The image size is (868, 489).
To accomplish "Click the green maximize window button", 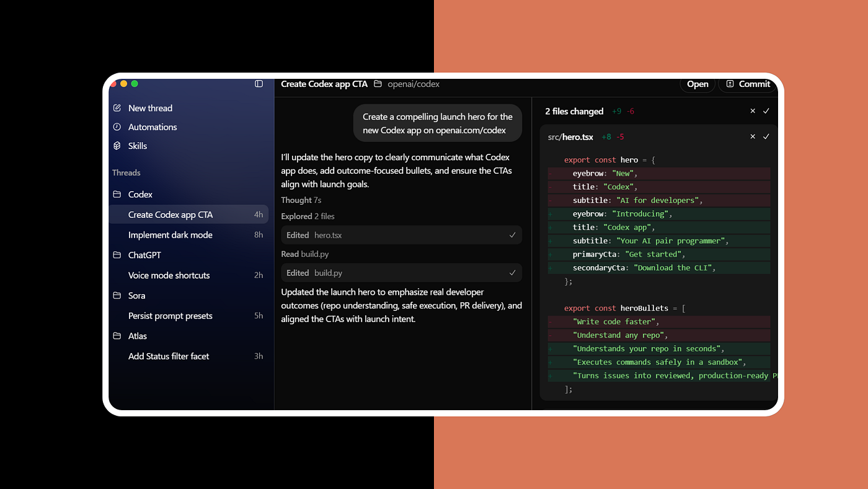I will click(135, 84).
